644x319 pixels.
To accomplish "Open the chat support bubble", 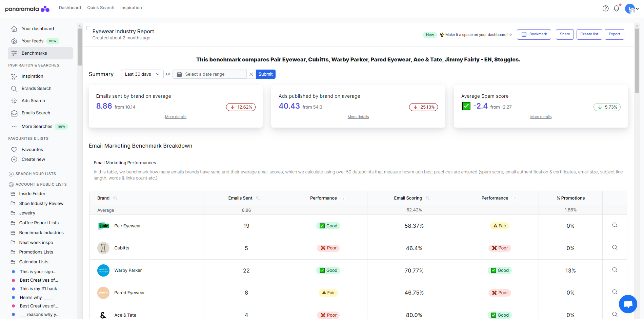I will click(x=628, y=304).
